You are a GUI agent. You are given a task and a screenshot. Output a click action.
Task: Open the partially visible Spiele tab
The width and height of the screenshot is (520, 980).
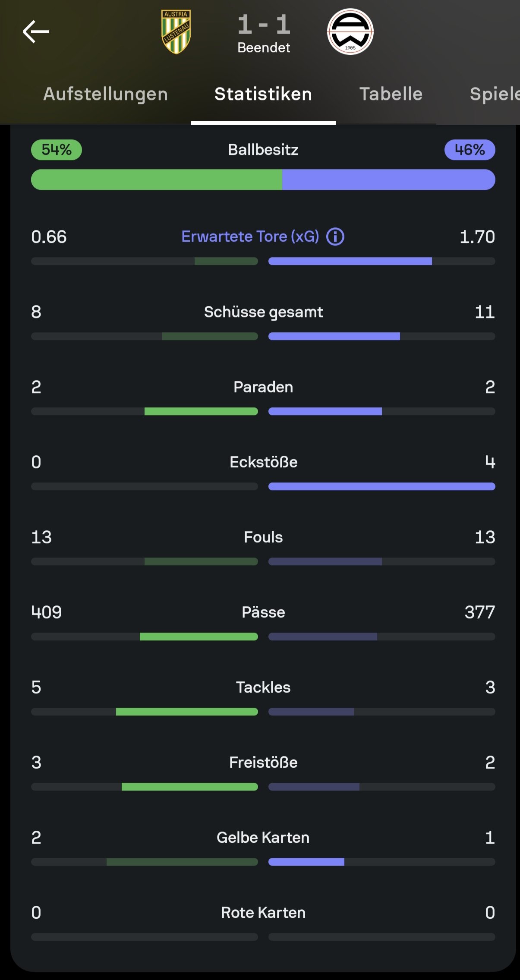494,94
